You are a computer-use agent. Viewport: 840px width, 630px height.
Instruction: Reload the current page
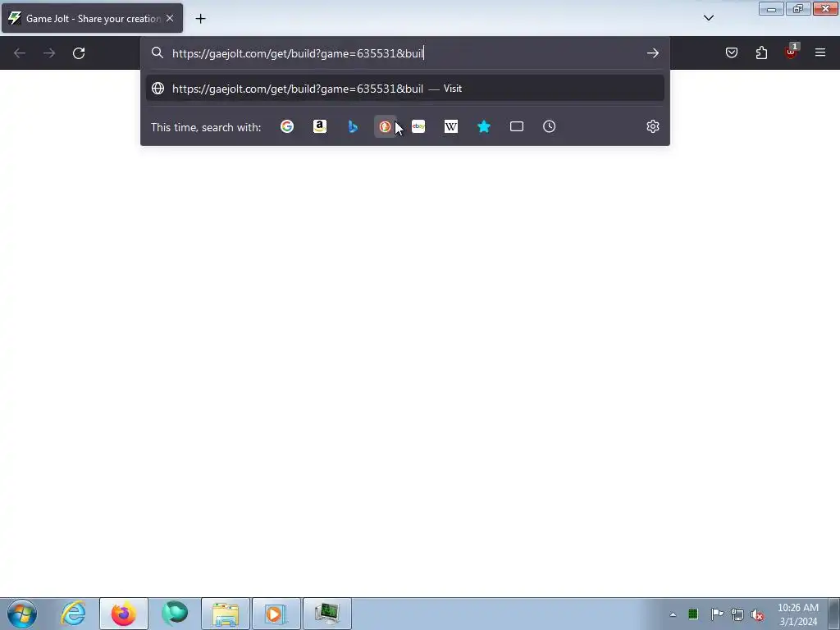pyautogui.click(x=79, y=53)
